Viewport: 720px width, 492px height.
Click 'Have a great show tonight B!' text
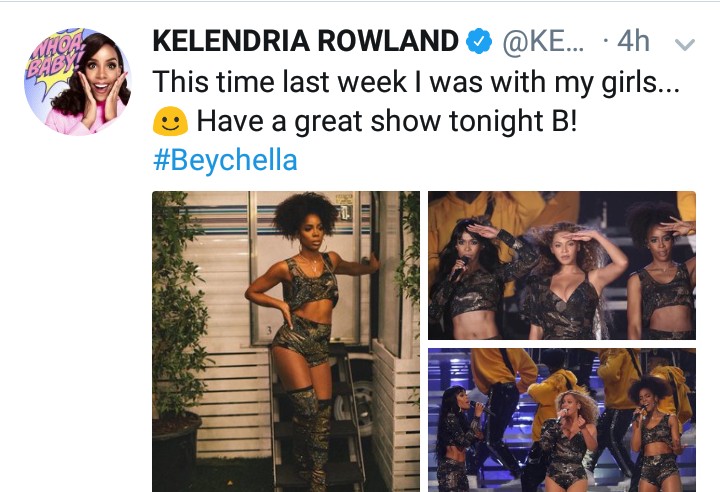tap(386, 121)
